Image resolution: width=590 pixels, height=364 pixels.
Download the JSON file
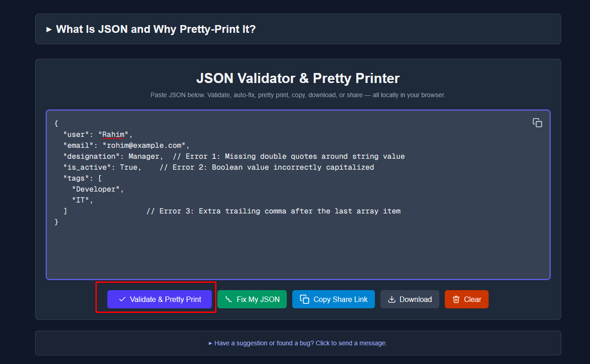pyautogui.click(x=410, y=299)
